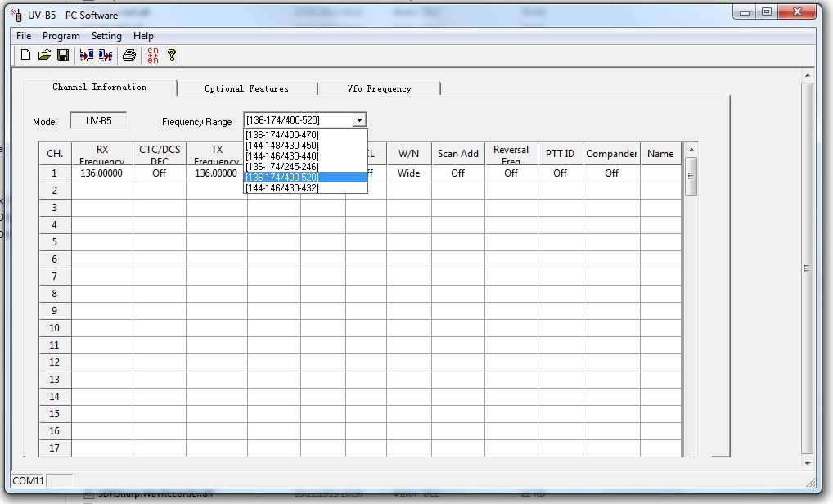Open the Help menu
This screenshot has width=833, height=504.
pos(143,35)
